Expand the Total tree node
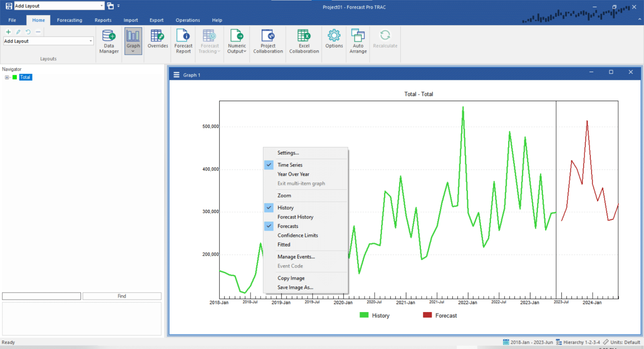 (x=7, y=77)
